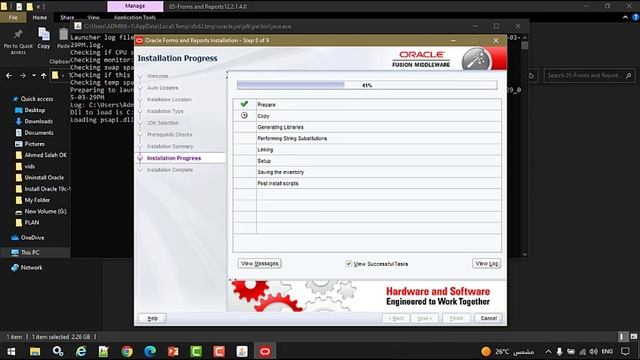Select the Prepare task row

pos(367,104)
